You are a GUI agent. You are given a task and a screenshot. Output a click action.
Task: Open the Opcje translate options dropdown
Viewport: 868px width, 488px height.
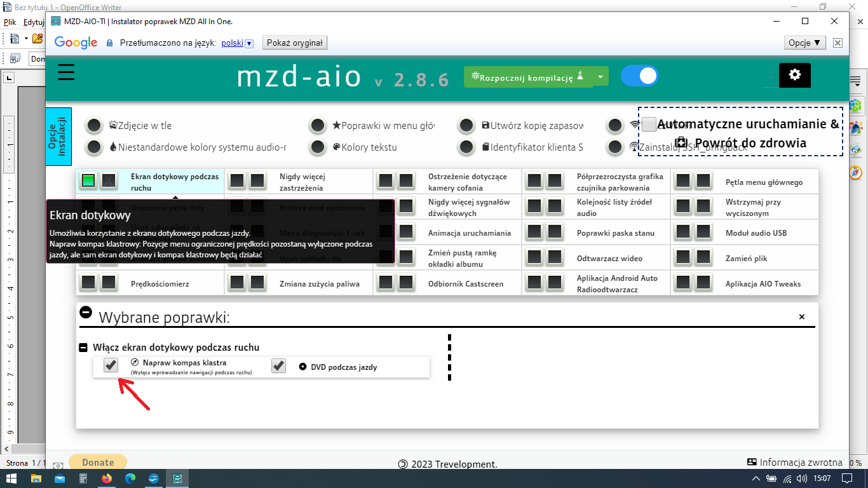(805, 43)
